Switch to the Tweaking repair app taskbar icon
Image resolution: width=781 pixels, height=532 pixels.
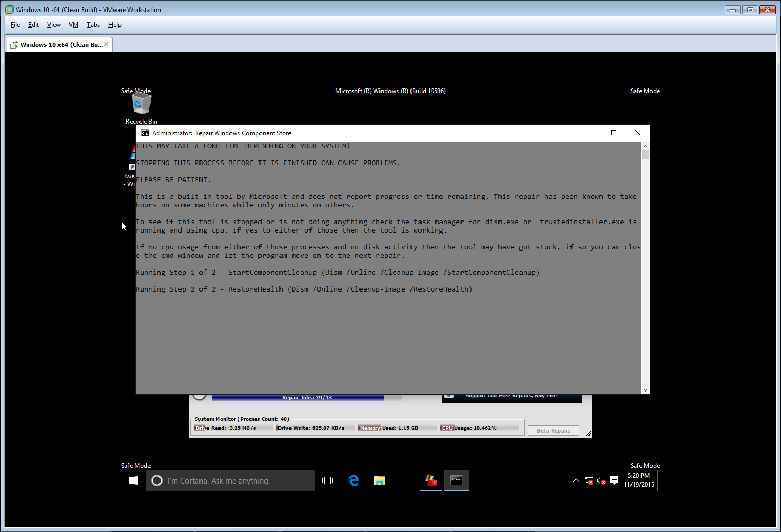[x=431, y=480]
